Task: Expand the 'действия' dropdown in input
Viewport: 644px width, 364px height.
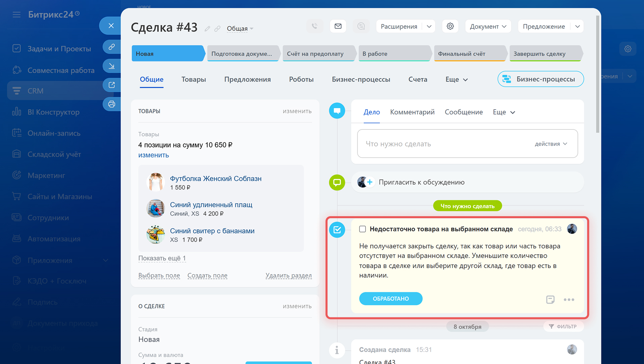Action: (x=551, y=144)
